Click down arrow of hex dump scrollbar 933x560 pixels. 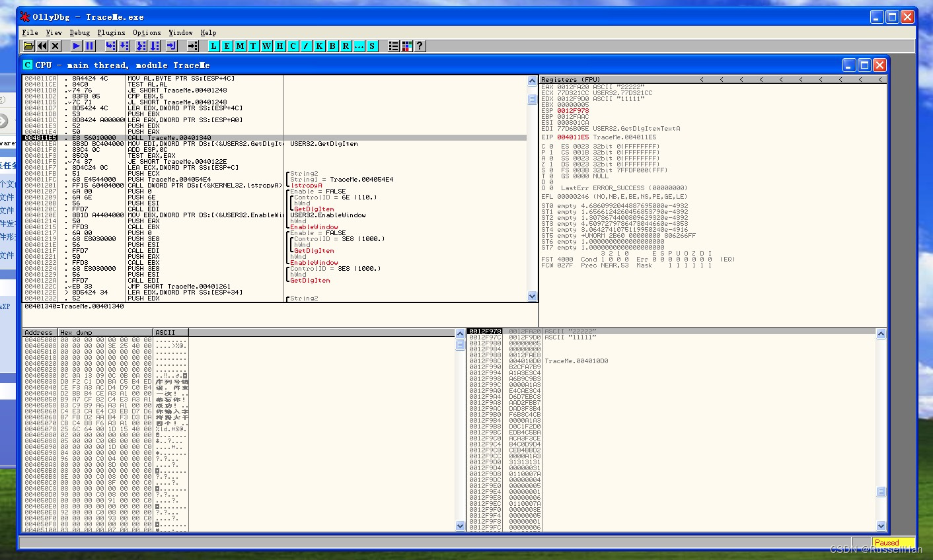[x=461, y=526]
